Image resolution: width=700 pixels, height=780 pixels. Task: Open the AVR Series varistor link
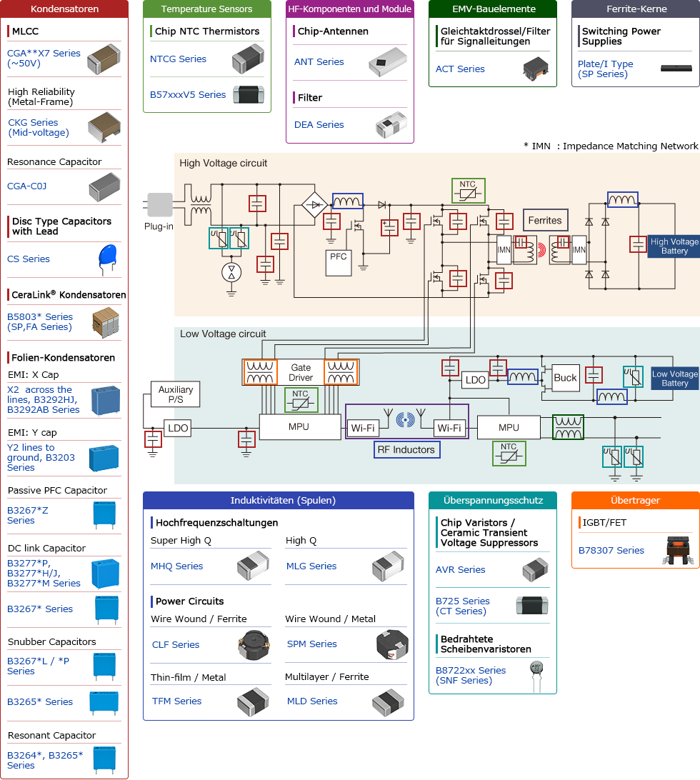click(x=460, y=570)
